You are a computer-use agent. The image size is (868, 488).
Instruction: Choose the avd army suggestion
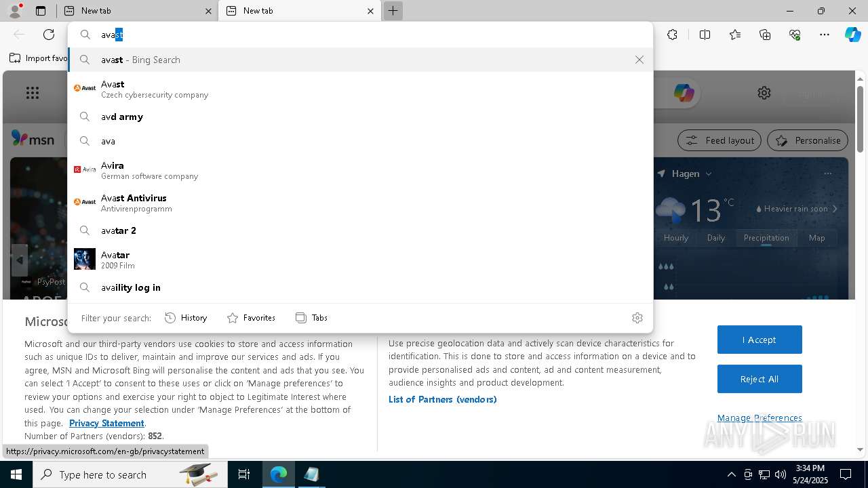point(360,117)
